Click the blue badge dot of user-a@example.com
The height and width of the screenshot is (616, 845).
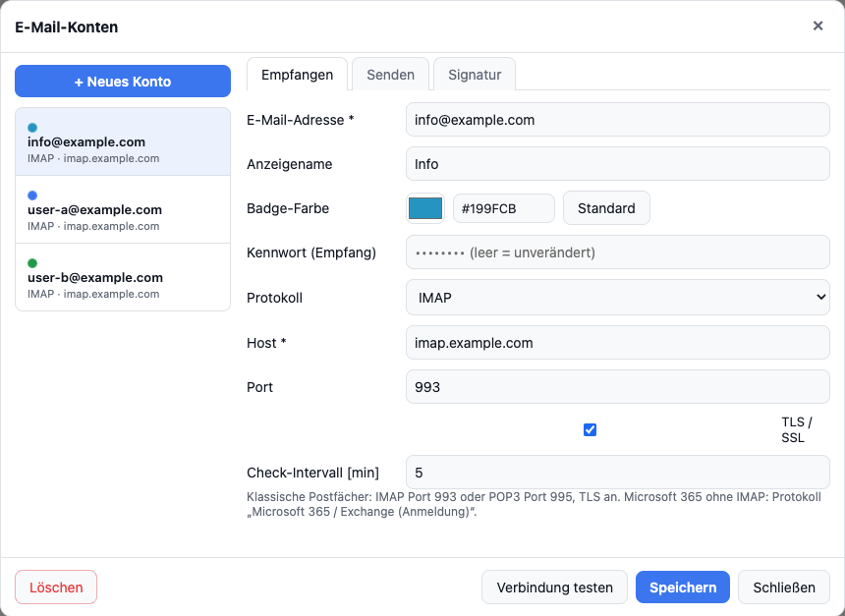[x=32, y=196]
